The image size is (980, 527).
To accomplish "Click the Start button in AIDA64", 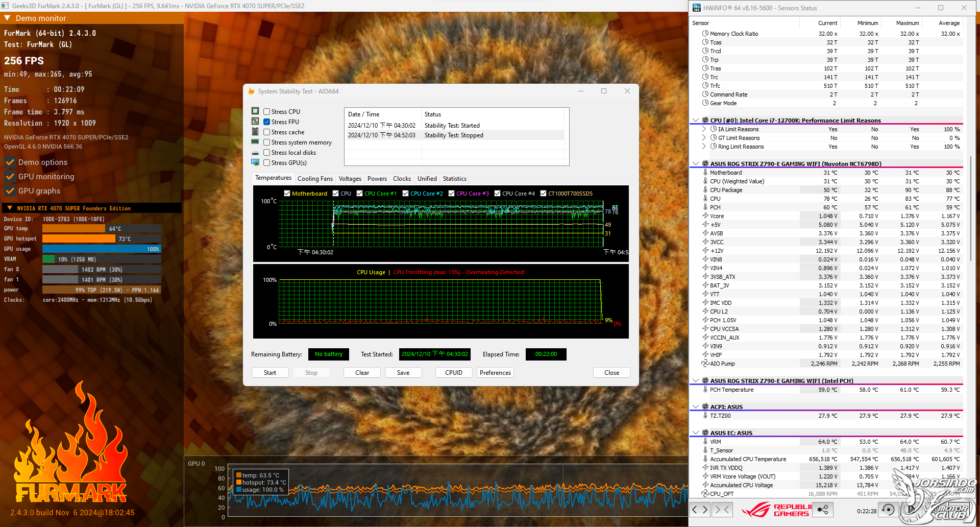I will click(270, 373).
